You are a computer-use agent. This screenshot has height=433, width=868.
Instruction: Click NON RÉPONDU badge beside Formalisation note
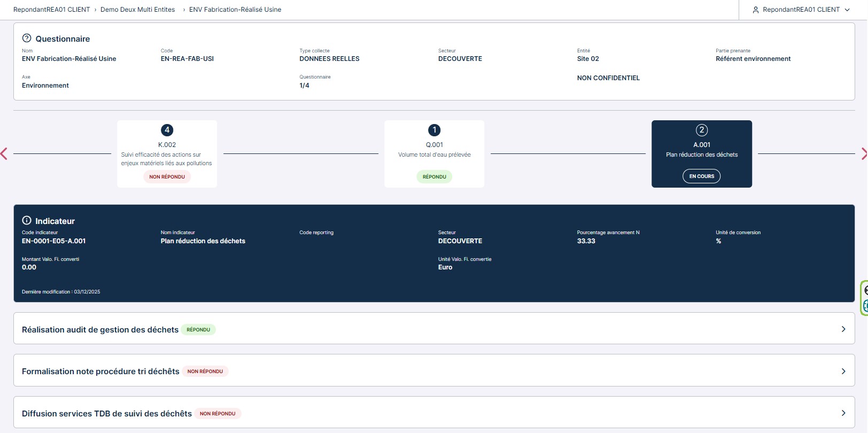[205, 372]
